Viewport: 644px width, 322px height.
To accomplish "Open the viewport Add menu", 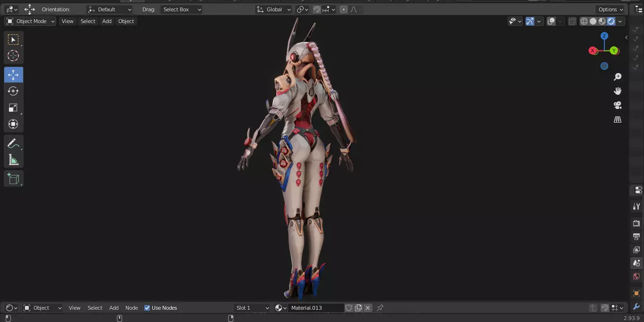I will (x=107, y=21).
